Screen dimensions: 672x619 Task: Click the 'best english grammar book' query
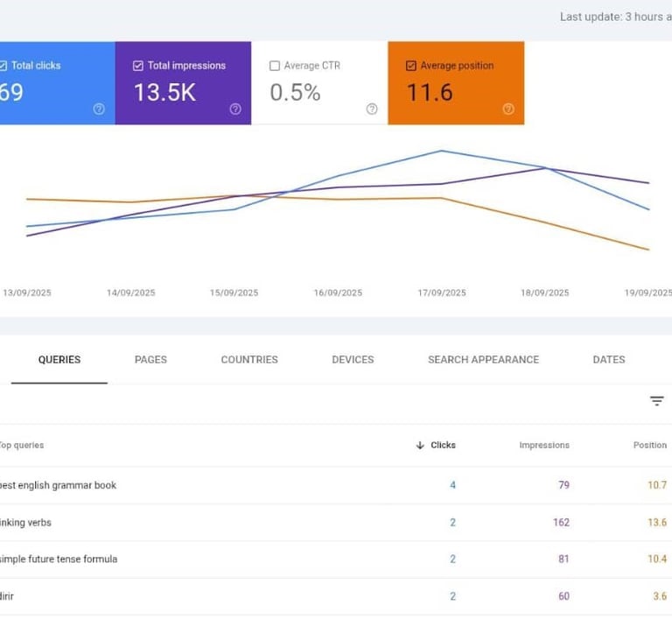[x=59, y=485]
